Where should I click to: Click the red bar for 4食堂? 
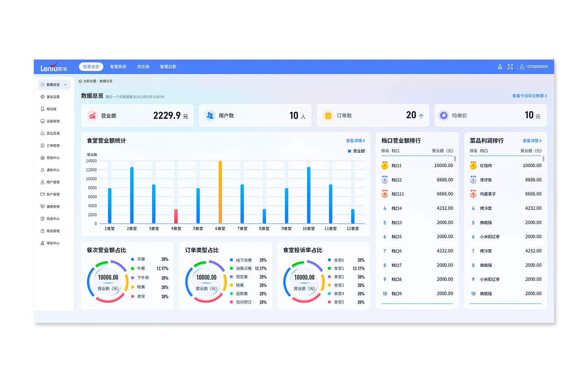(176, 216)
